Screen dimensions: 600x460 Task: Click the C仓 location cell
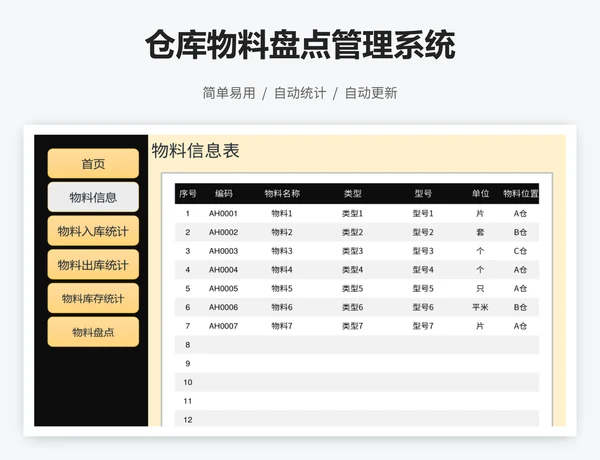click(x=520, y=251)
